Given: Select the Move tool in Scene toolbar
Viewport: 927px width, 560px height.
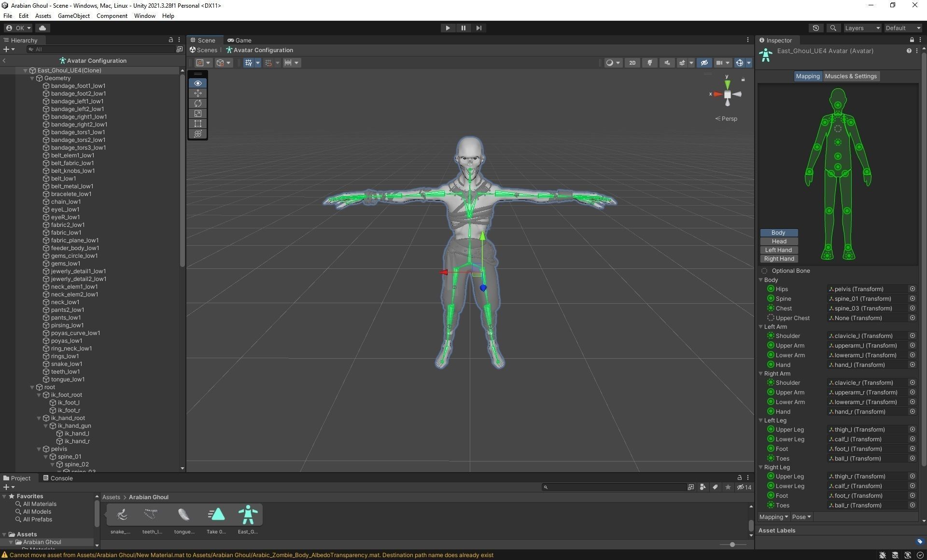Looking at the screenshot, I should point(198,93).
